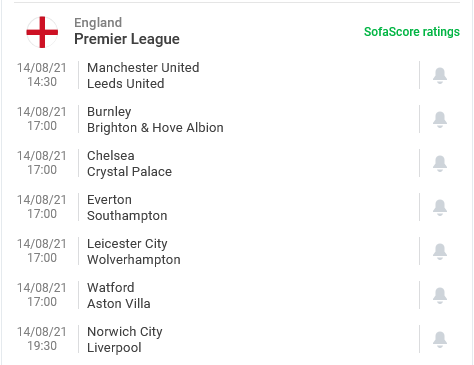The image size is (474, 365).
Task: Turn on alerts for Everton vs Southampton
Action: [x=440, y=207]
